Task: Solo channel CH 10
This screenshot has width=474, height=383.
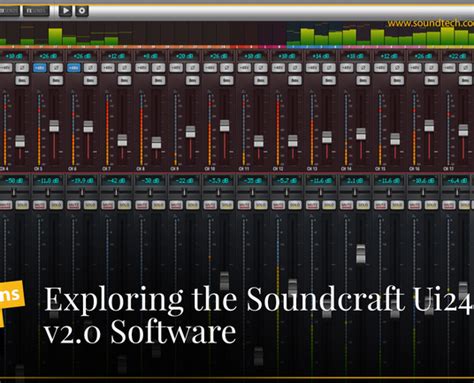Action: tap(227, 205)
